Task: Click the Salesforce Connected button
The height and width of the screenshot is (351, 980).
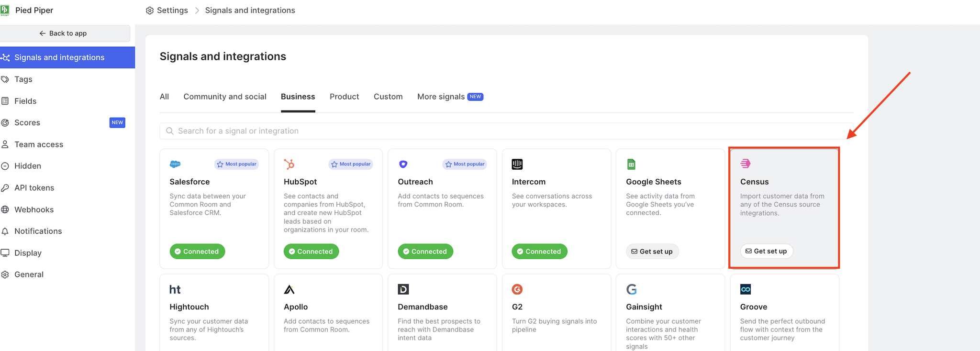Action: pos(197,252)
